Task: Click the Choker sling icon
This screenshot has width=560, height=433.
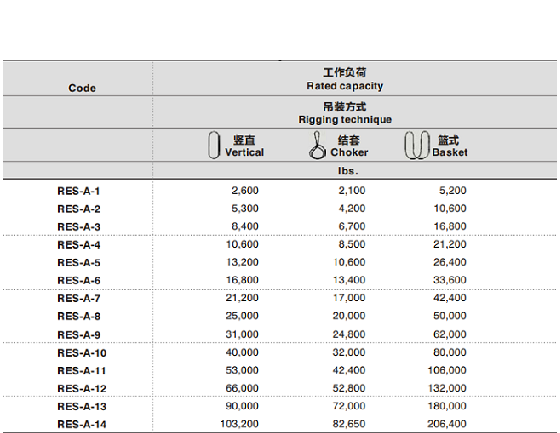Action: coord(317,145)
